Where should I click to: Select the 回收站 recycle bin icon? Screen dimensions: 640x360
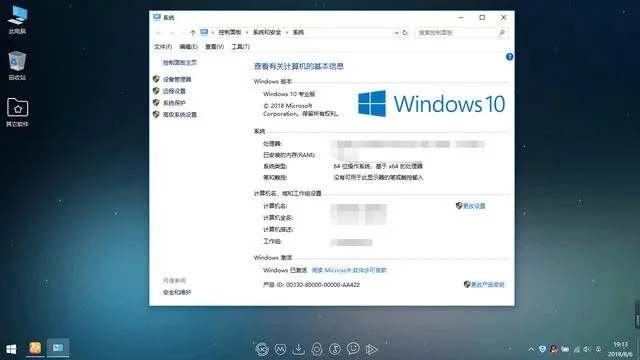point(17,65)
